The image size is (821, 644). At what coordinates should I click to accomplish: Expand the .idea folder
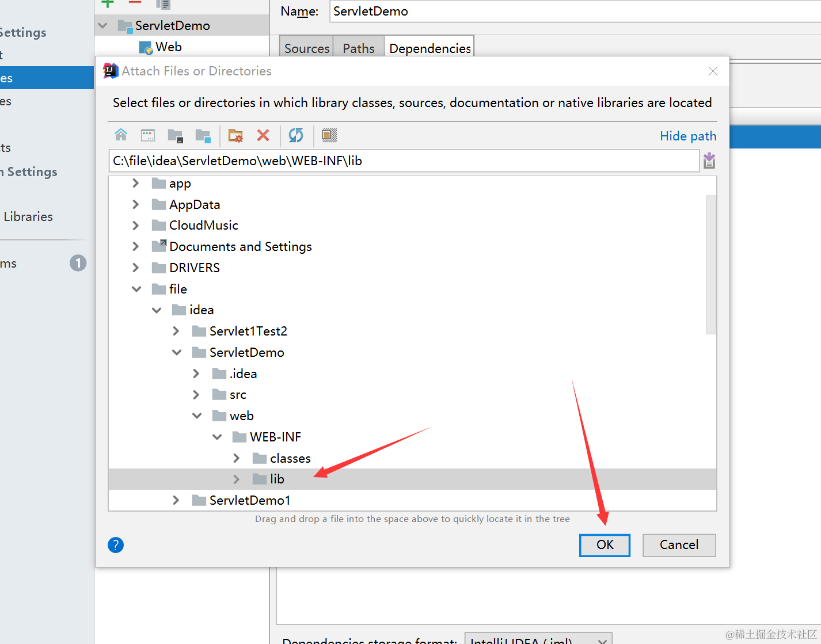click(x=196, y=374)
